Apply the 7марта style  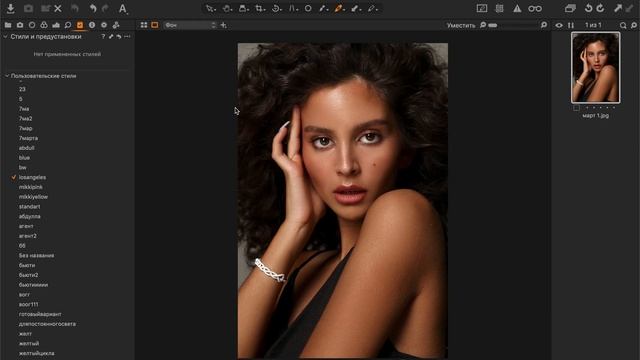(x=28, y=138)
